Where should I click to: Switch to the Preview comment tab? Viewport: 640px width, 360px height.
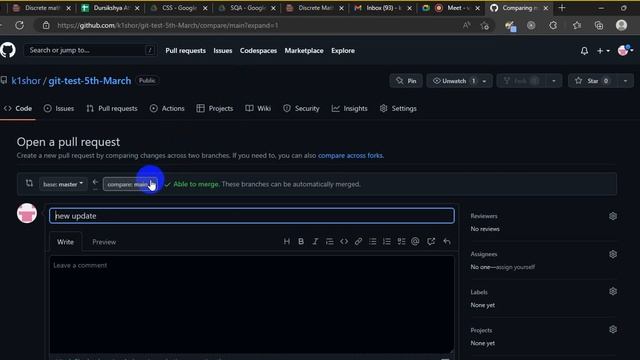[x=104, y=242]
